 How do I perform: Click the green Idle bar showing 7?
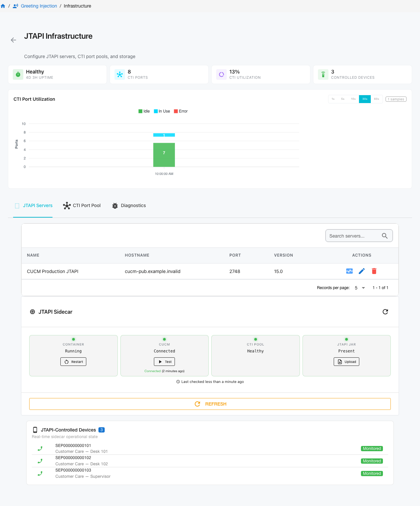[x=164, y=155]
